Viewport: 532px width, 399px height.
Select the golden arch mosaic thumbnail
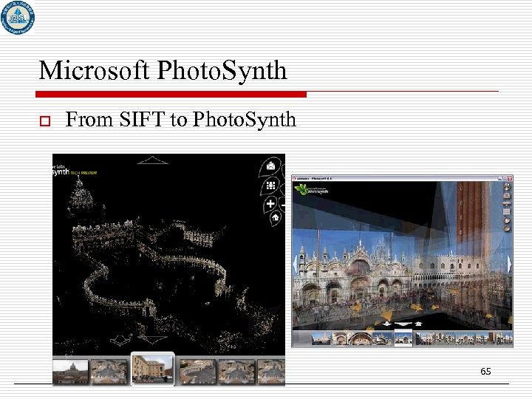(361, 338)
